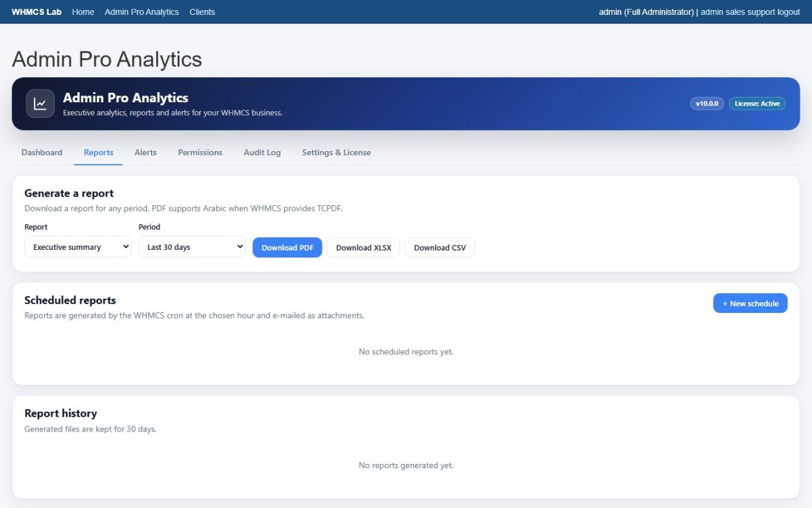Click the logout link
The image size is (812, 508).
coord(789,12)
